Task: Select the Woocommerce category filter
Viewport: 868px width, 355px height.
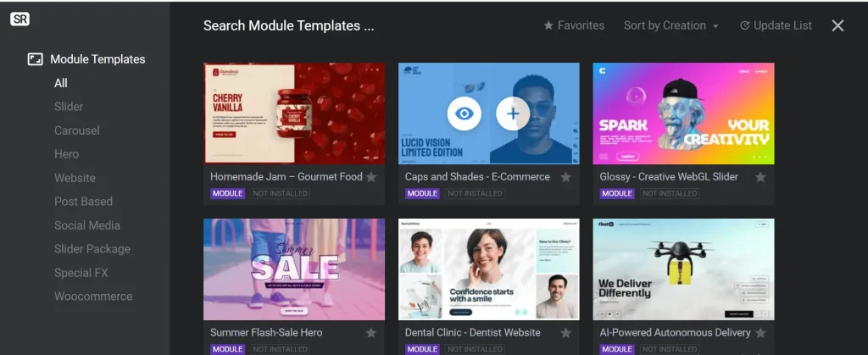Action: pyautogui.click(x=93, y=297)
